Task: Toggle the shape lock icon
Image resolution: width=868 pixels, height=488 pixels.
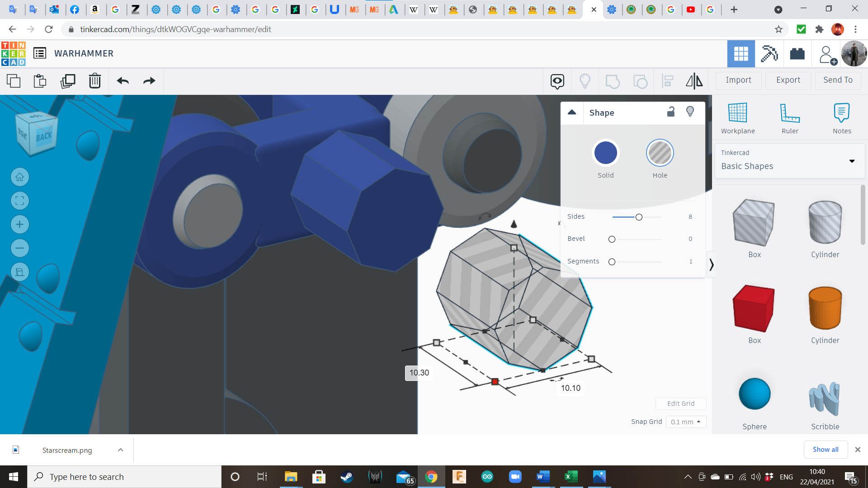Action: (x=671, y=112)
